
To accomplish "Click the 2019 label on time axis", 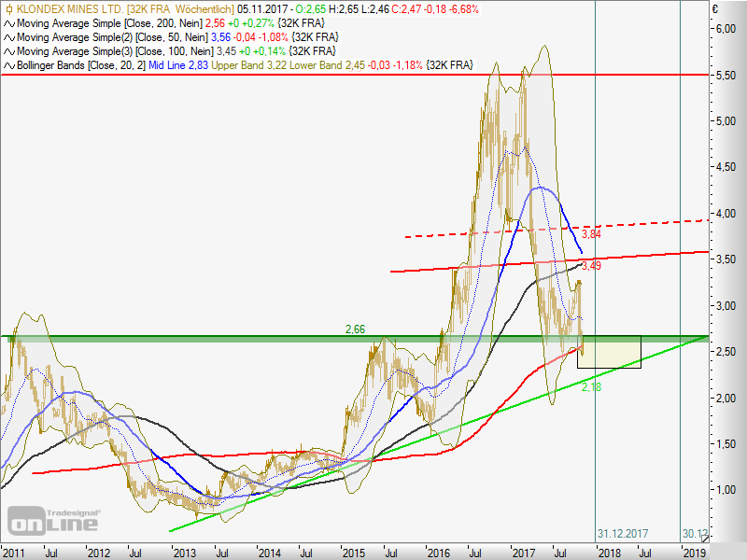I will [694, 553].
